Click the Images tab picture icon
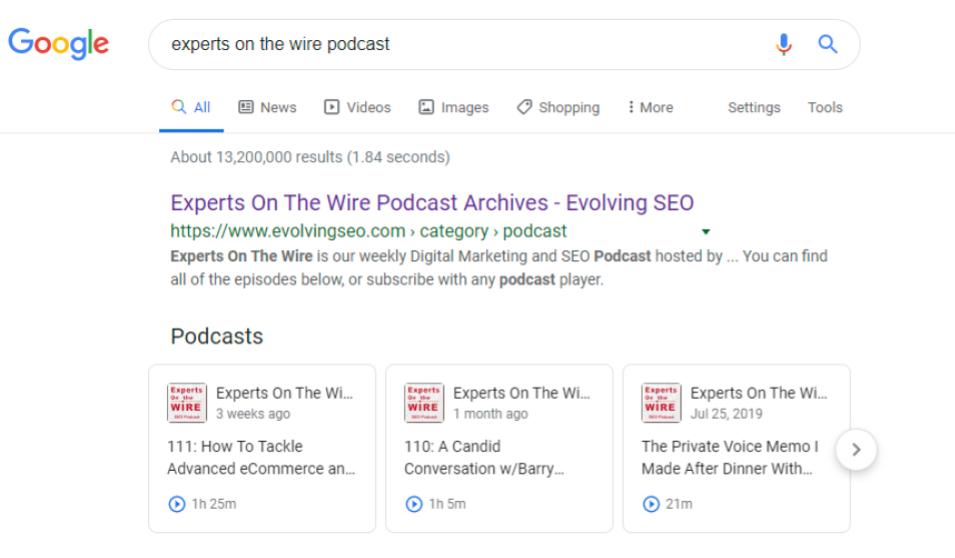This screenshot has height=558, width=955. tap(426, 107)
